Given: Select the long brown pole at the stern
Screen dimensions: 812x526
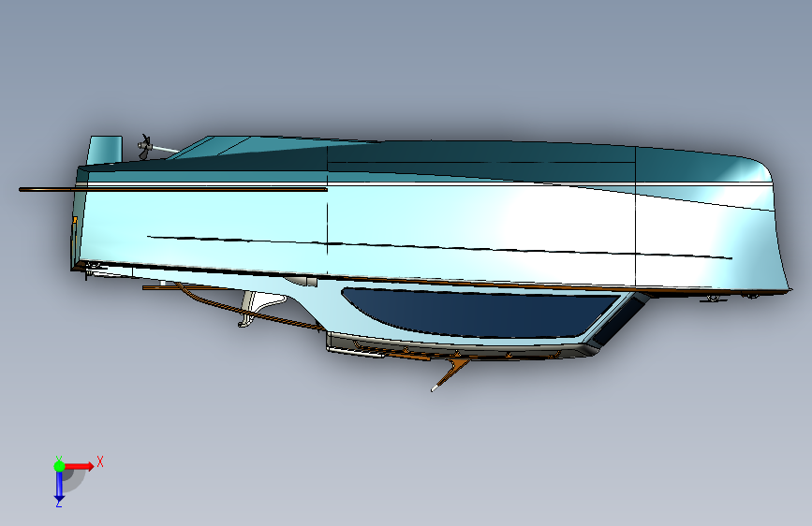Looking at the screenshot, I should (173, 189).
